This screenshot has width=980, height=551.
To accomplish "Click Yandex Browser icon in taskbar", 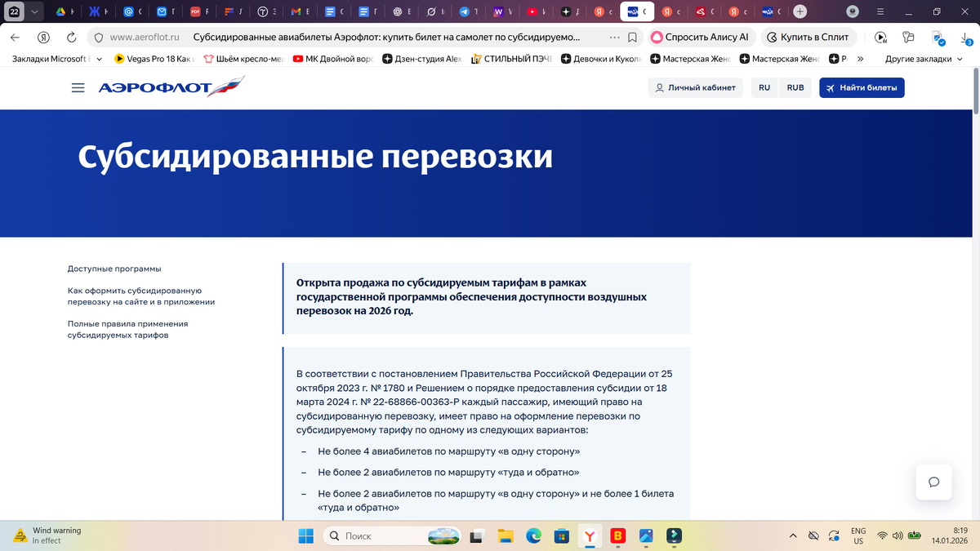I will click(x=589, y=536).
